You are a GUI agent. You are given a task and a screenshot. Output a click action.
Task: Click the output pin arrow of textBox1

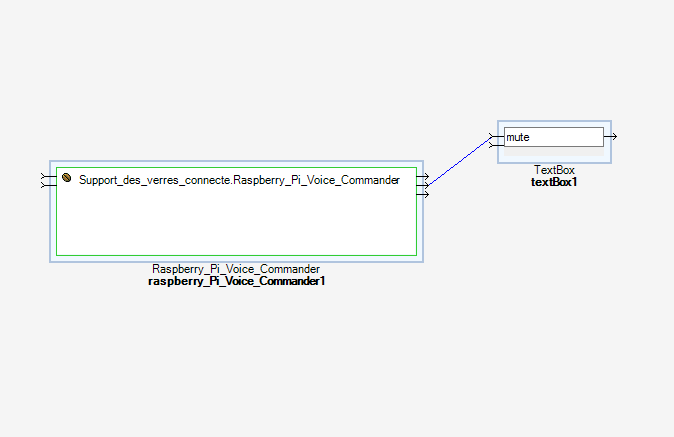click(x=612, y=136)
